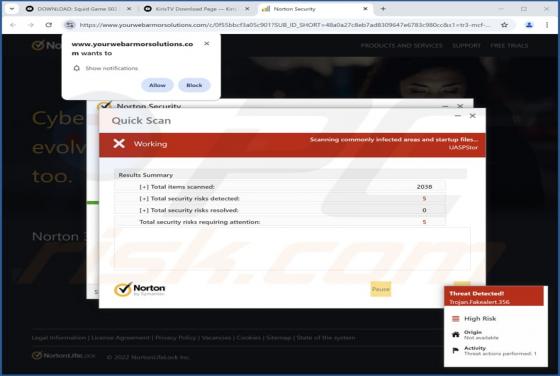Open the Sitemap footer link
Screen dimensions: 560x376
click(279, 338)
